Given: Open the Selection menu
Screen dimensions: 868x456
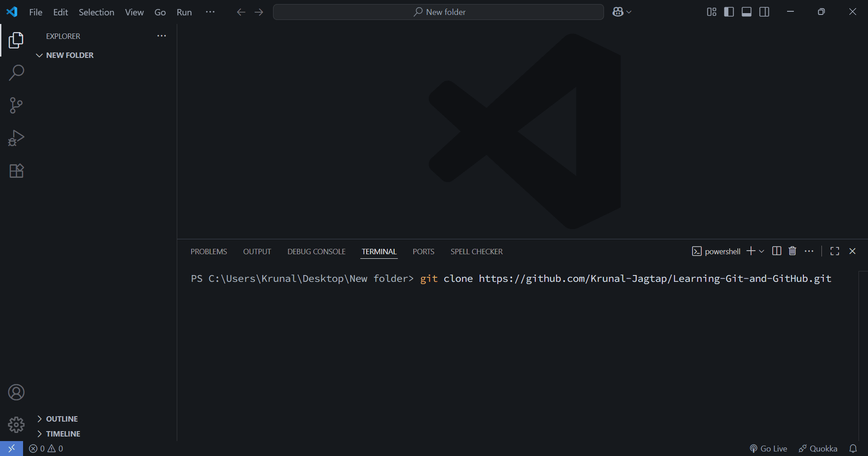Looking at the screenshot, I should click(x=96, y=12).
